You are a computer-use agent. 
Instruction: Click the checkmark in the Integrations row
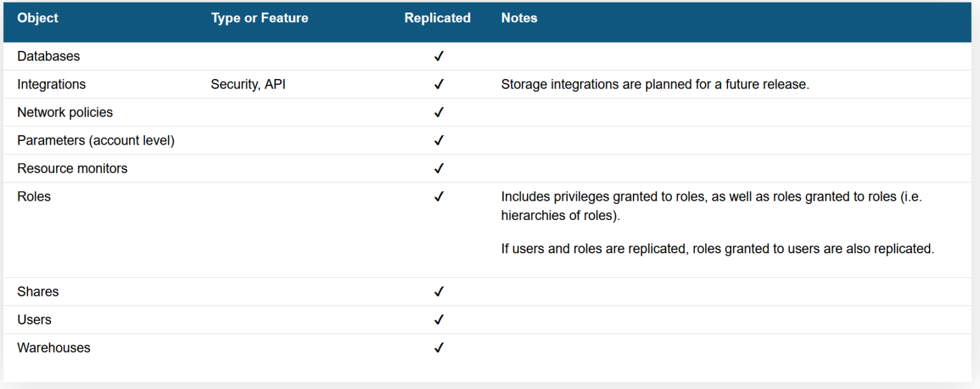pos(438,84)
